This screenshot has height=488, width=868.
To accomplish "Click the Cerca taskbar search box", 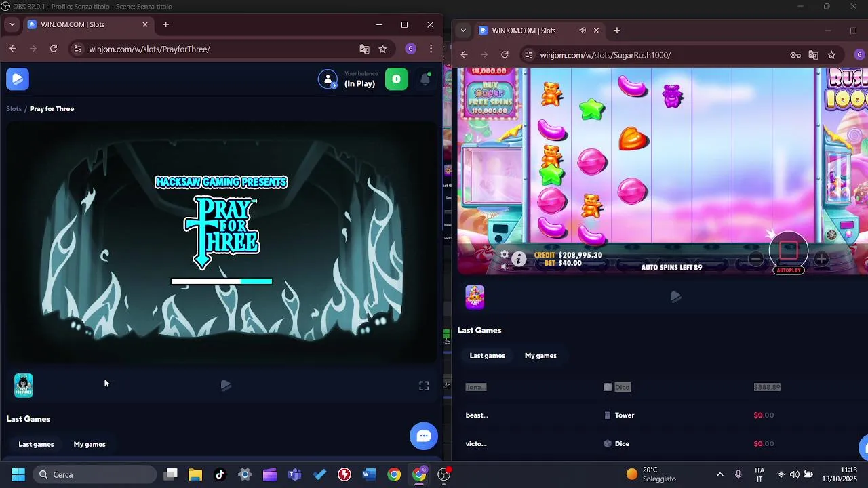I will click(x=96, y=474).
